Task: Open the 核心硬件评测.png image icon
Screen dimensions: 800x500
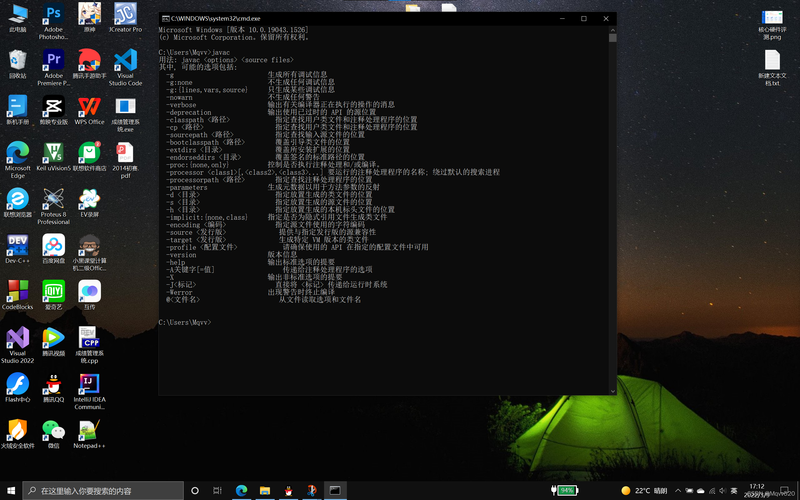Action: click(772, 24)
